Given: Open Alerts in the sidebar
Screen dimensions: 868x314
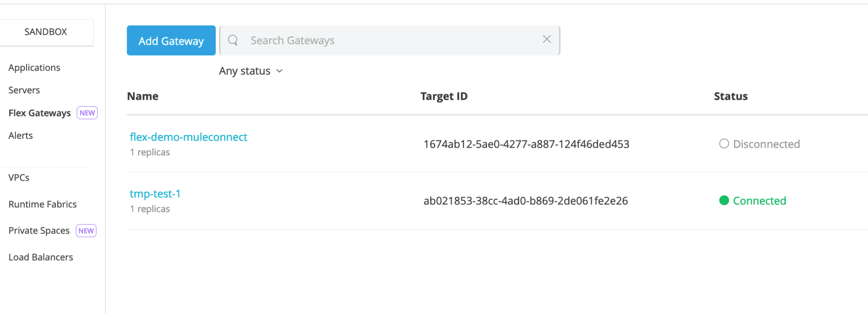Looking at the screenshot, I should pos(20,135).
